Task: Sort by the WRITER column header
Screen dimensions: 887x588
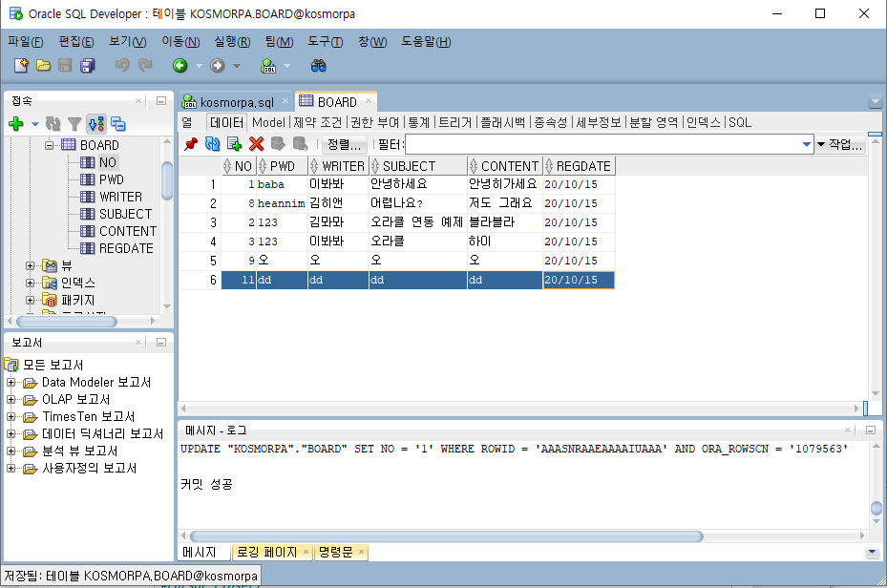Action: coord(338,166)
